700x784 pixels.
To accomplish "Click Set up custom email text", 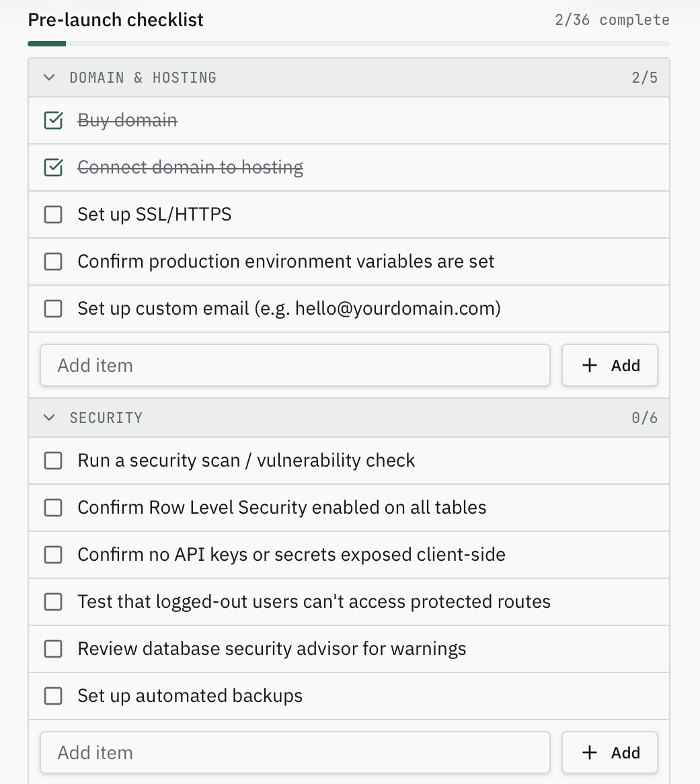I will pos(289,309).
